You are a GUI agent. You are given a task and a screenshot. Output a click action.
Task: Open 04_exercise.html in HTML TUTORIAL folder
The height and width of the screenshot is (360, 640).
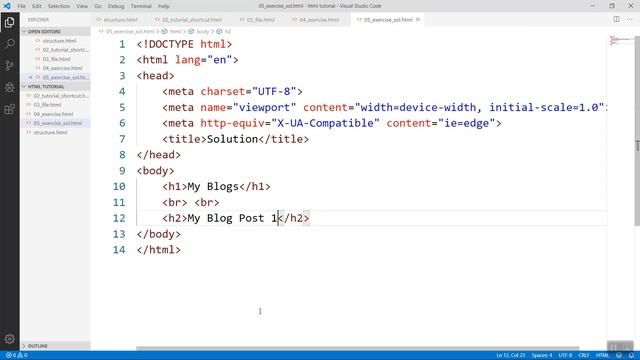pos(53,114)
